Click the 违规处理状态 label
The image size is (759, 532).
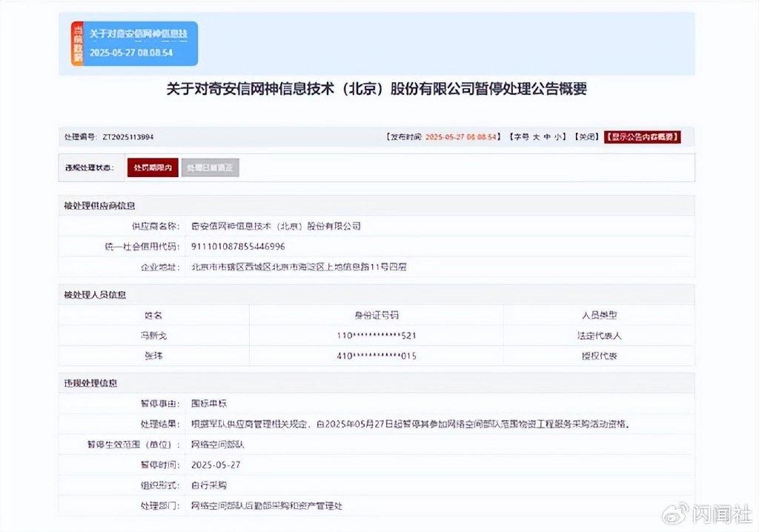click(90, 168)
